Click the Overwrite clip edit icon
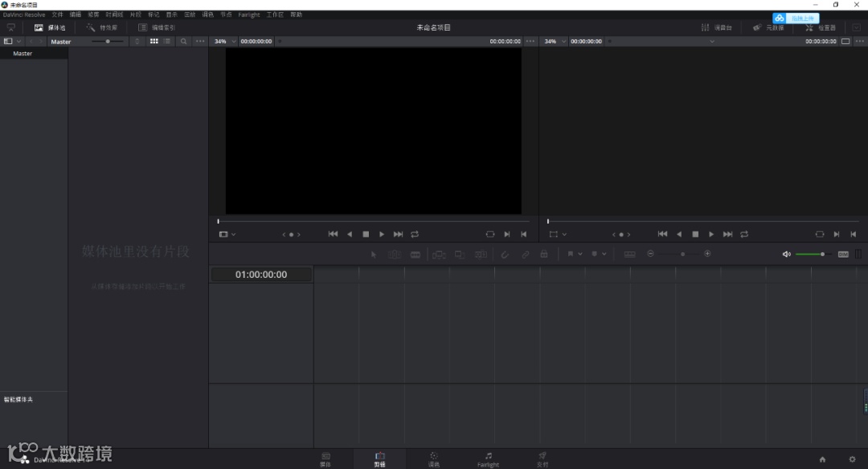The image size is (868, 469). point(460,255)
